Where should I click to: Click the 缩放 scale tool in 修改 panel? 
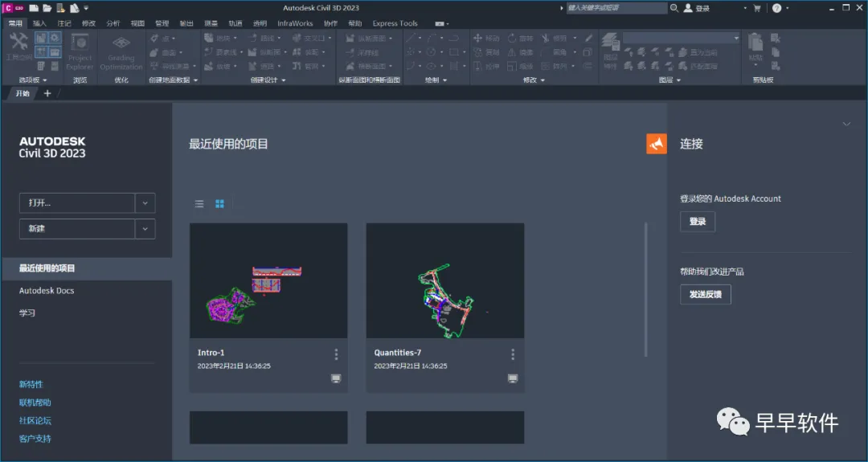520,66
